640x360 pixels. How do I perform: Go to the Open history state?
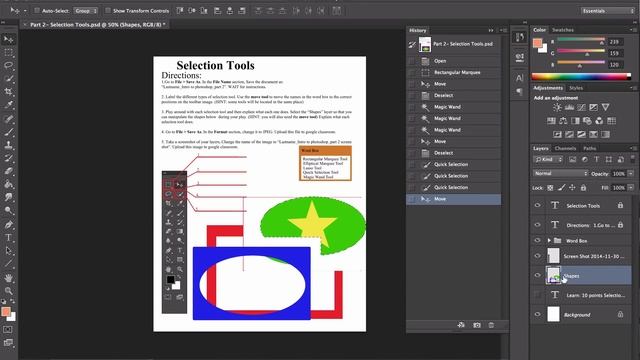pyautogui.click(x=453, y=61)
